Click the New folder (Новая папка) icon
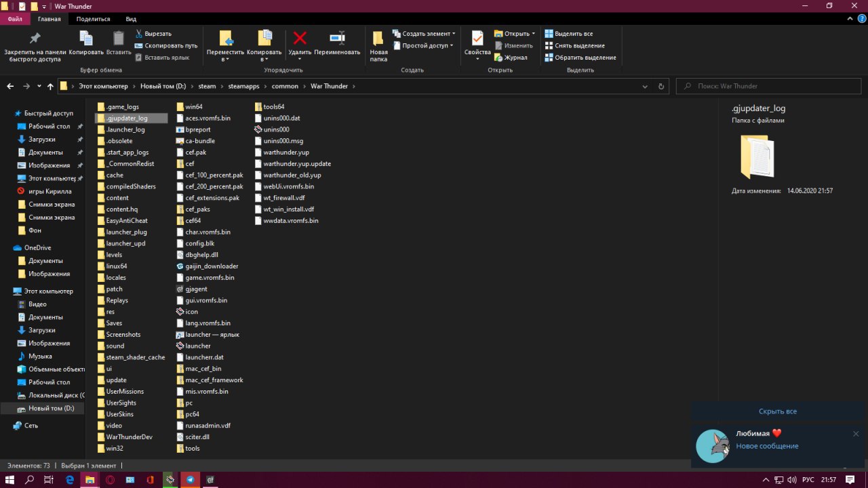 [x=378, y=38]
